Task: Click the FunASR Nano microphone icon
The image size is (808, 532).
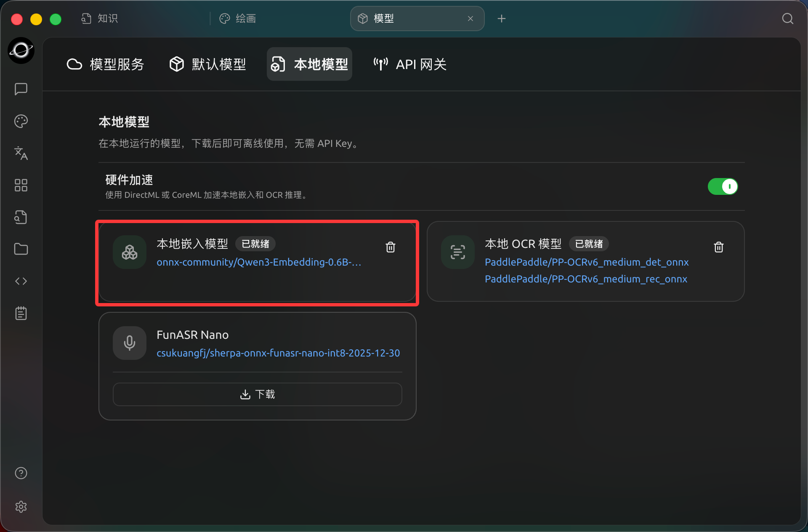Action: click(x=130, y=343)
